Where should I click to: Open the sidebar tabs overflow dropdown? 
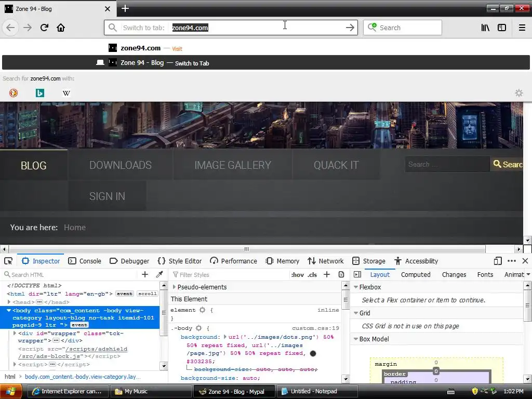point(528,274)
